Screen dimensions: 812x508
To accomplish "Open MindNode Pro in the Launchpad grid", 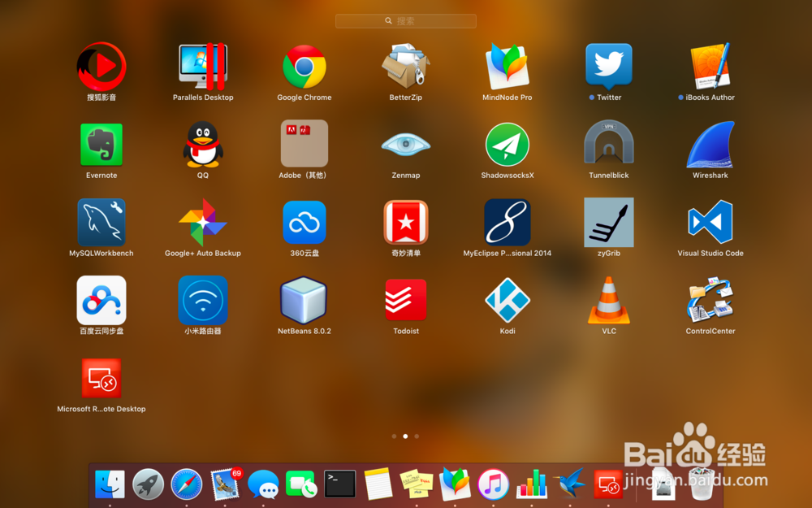I will point(507,67).
